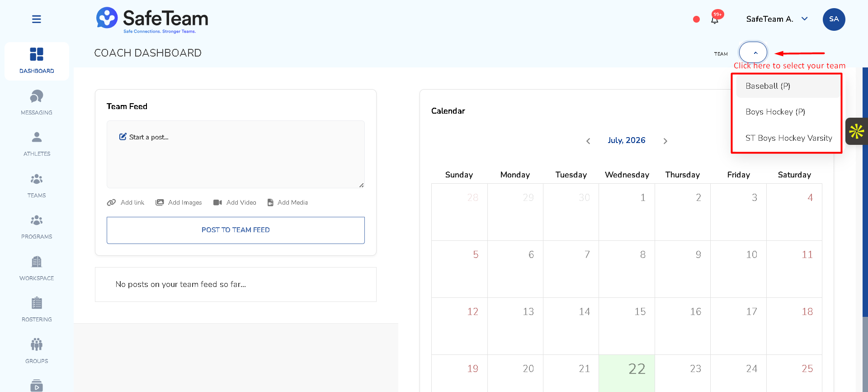
Task: Click the SafeTeam A. username text
Action: click(769, 19)
